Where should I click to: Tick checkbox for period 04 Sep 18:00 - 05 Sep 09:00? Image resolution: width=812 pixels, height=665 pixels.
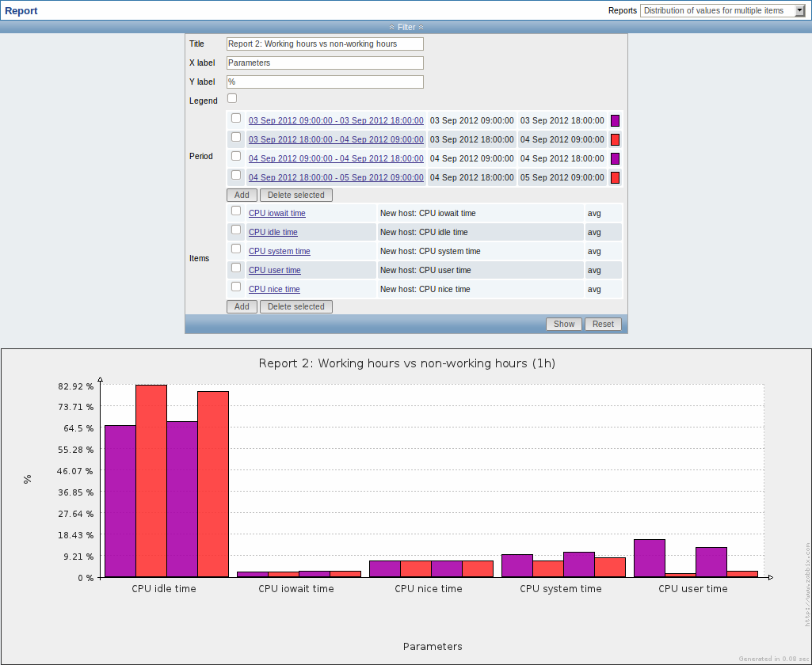coord(236,175)
